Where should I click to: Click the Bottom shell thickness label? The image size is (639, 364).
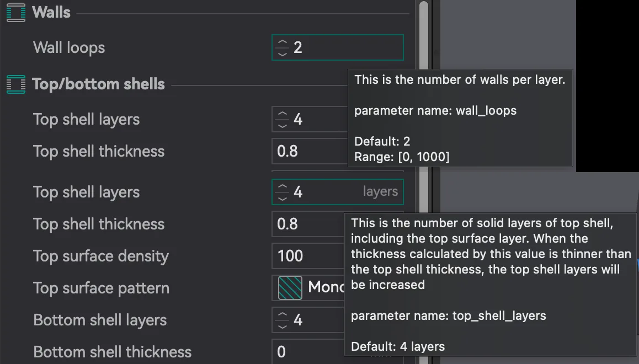pyautogui.click(x=113, y=352)
